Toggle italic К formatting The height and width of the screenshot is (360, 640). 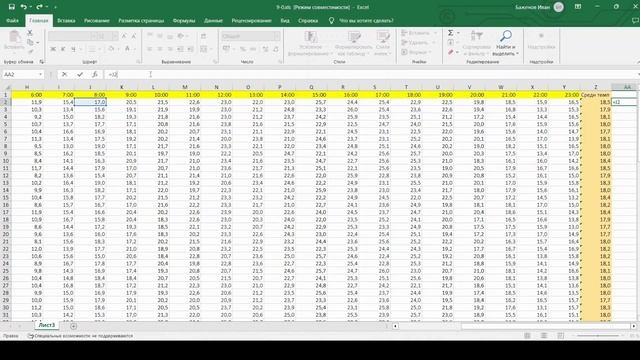click(63, 49)
